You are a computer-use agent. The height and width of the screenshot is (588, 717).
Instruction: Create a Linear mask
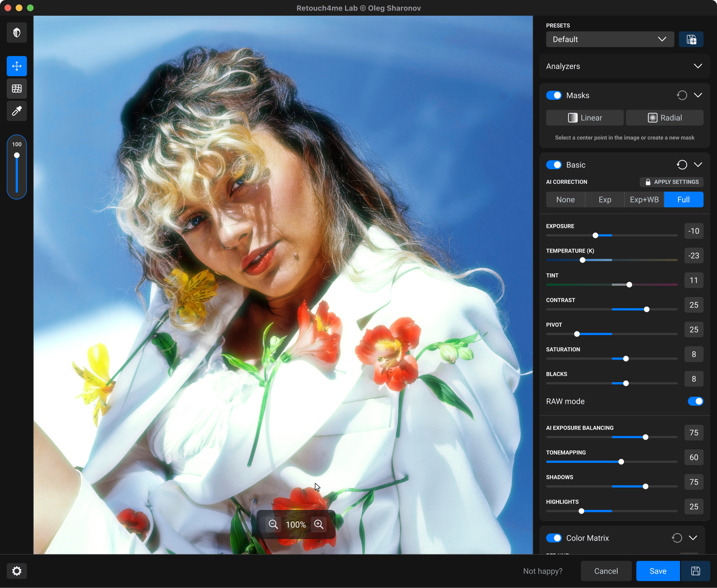click(x=585, y=118)
